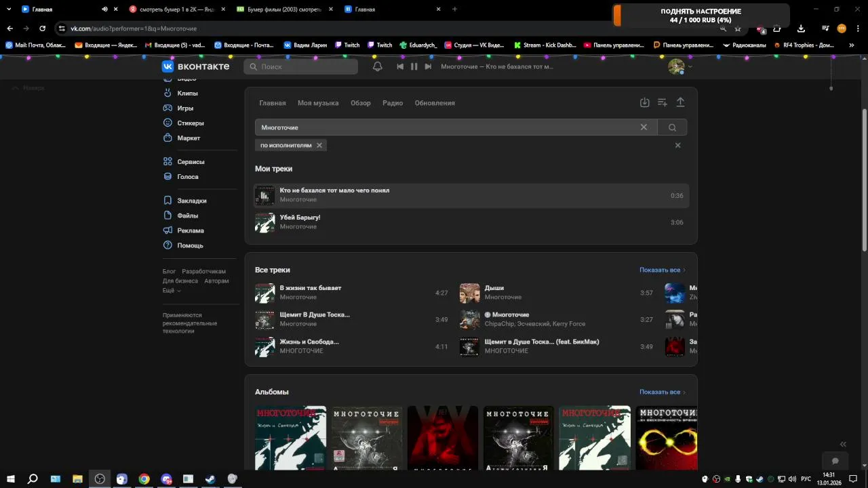Show all tracks via Показать все link
Screen dimensions: 868x488
pos(663,270)
